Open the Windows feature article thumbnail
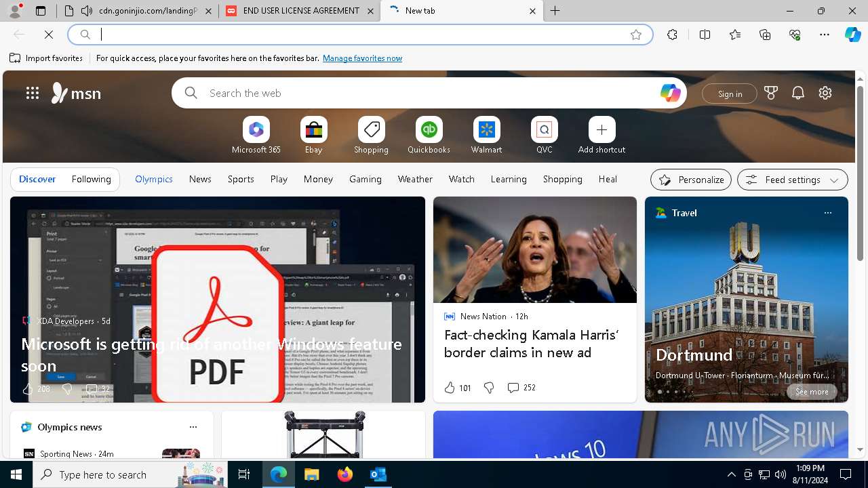This screenshot has width=868, height=488. [x=218, y=300]
